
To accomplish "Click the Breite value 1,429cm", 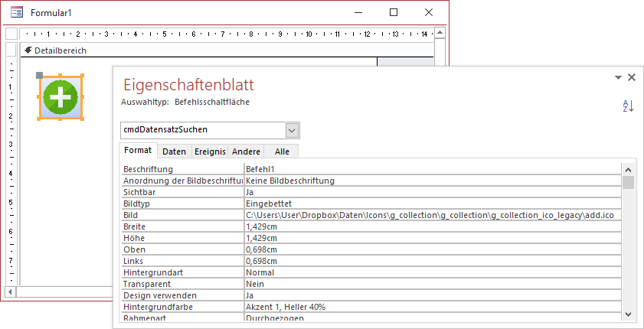I will click(433, 226).
